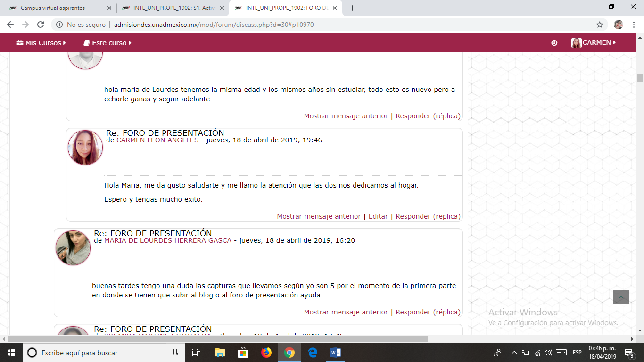Screen dimensions: 644x362
Task: Open Firefox from the taskbar
Action: coord(266,353)
